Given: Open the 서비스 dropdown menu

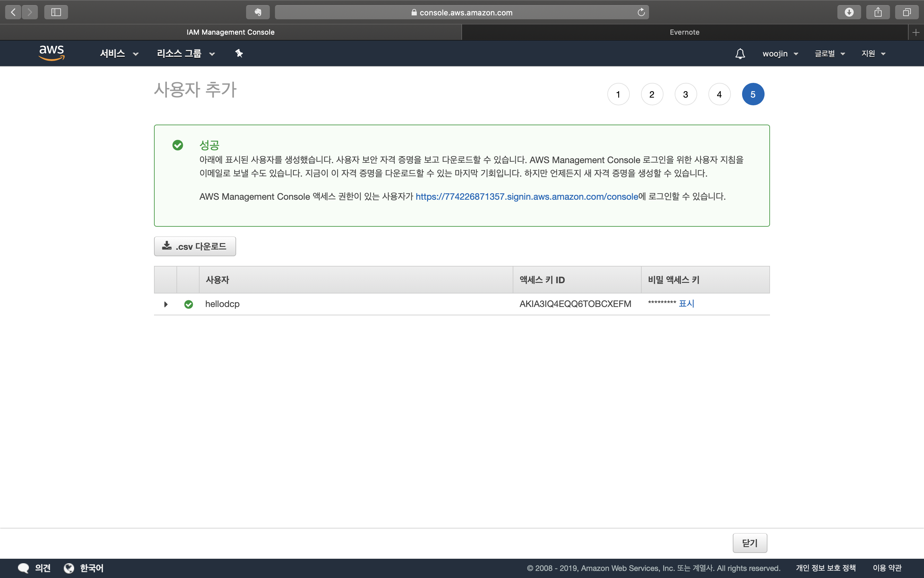Looking at the screenshot, I should (x=119, y=54).
